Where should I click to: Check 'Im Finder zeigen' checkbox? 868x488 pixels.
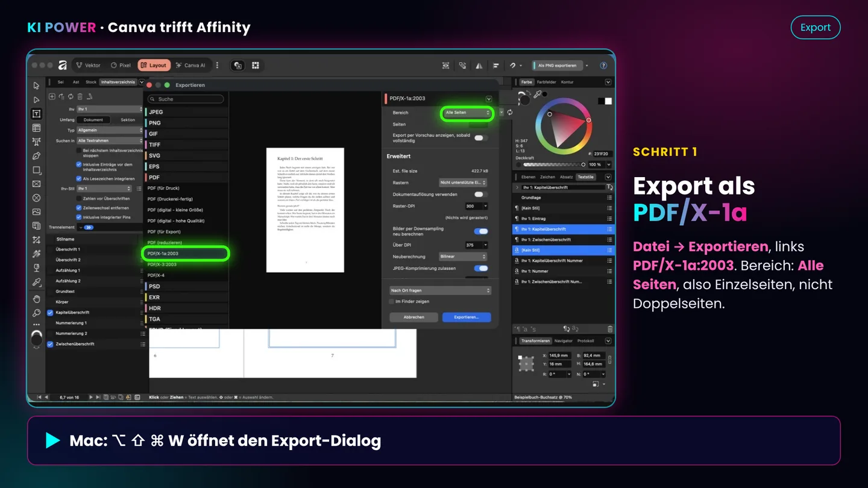[x=391, y=301]
